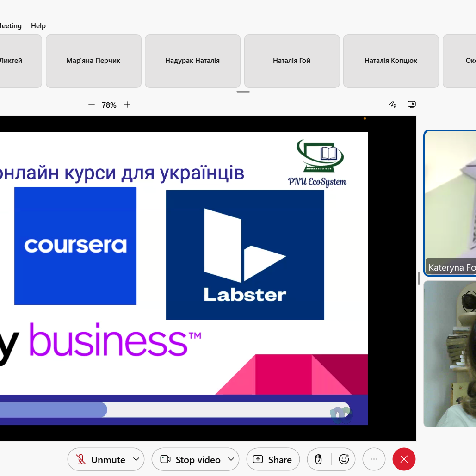Expand video options arrow beside Stop video
476x476 pixels.
tap(231, 459)
